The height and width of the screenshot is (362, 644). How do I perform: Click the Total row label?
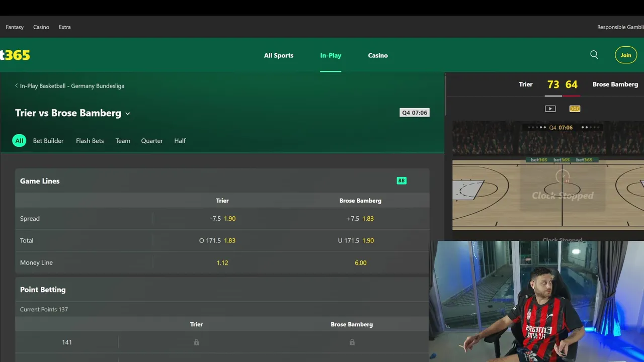coord(27,240)
